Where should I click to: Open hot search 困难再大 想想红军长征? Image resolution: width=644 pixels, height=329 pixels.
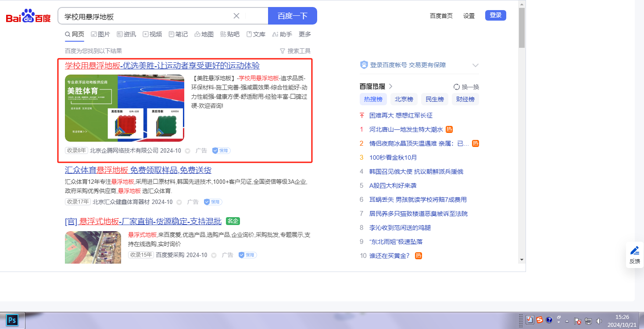pyautogui.click(x=401, y=115)
